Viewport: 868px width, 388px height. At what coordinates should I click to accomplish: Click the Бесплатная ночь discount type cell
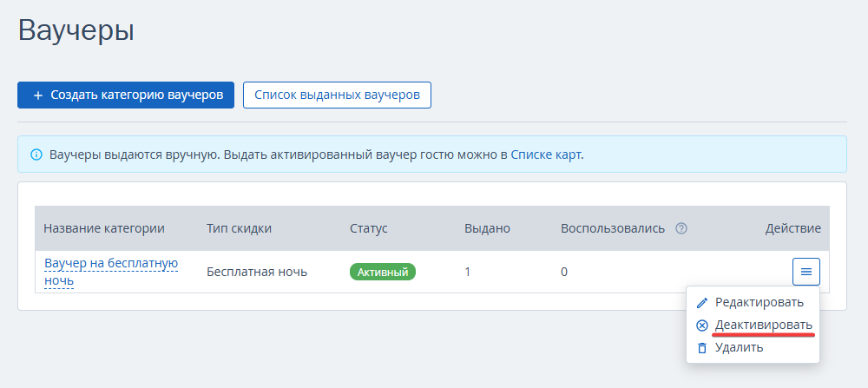tap(257, 272)
